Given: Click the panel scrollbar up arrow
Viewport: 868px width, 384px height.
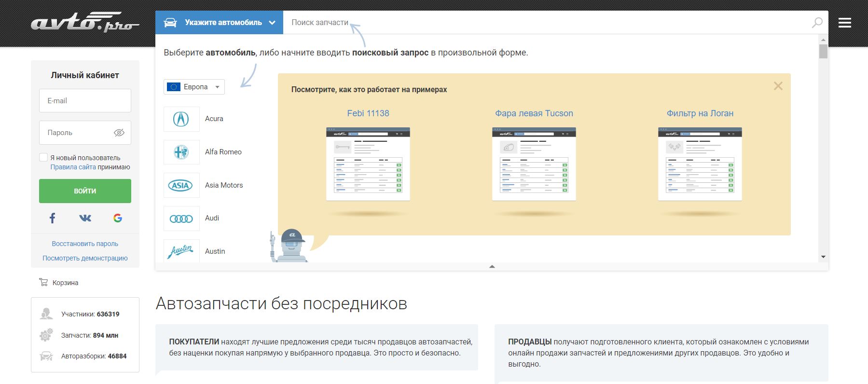Looking at the screenshot, I should (x=823, y=40).
